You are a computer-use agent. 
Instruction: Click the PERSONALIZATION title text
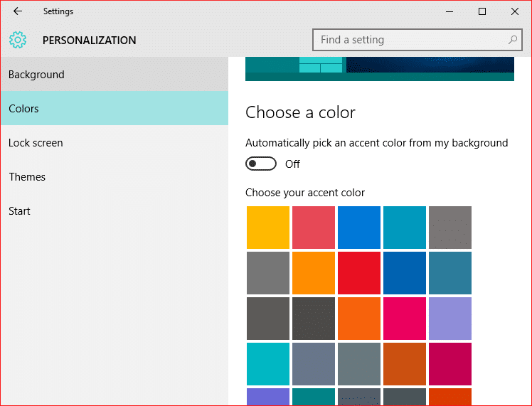point(89,41)
